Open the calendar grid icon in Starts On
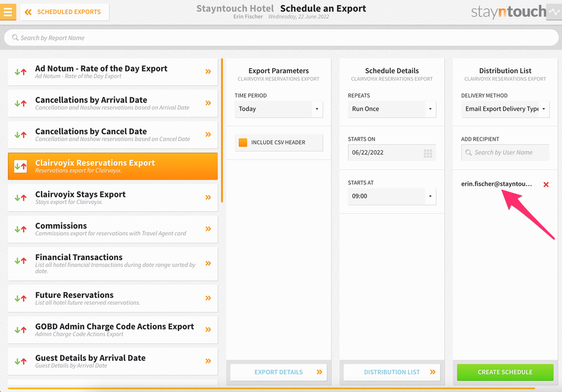The height and width of the screenshot is (392, 562). click(x=428, y=153)
